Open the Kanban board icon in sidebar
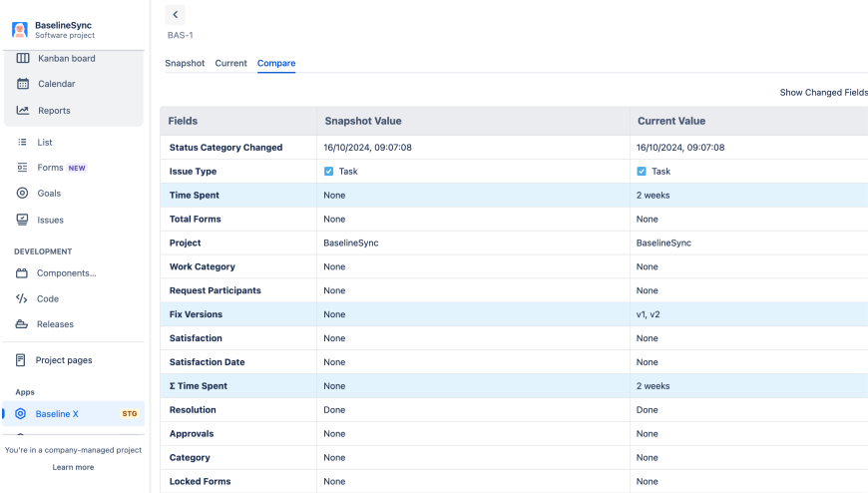The image size is (868, 493). [x=23, y=58]
